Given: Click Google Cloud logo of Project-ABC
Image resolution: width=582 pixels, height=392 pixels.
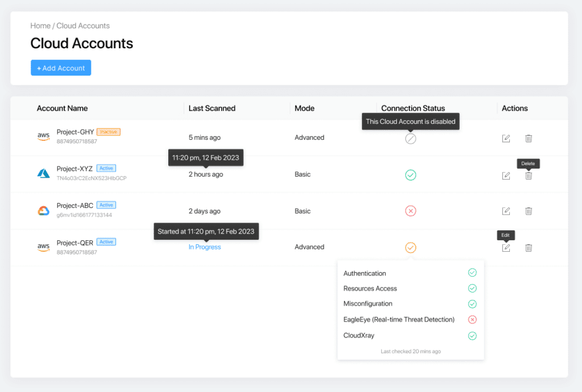Looking at the screenshot, I should point(43,211).
